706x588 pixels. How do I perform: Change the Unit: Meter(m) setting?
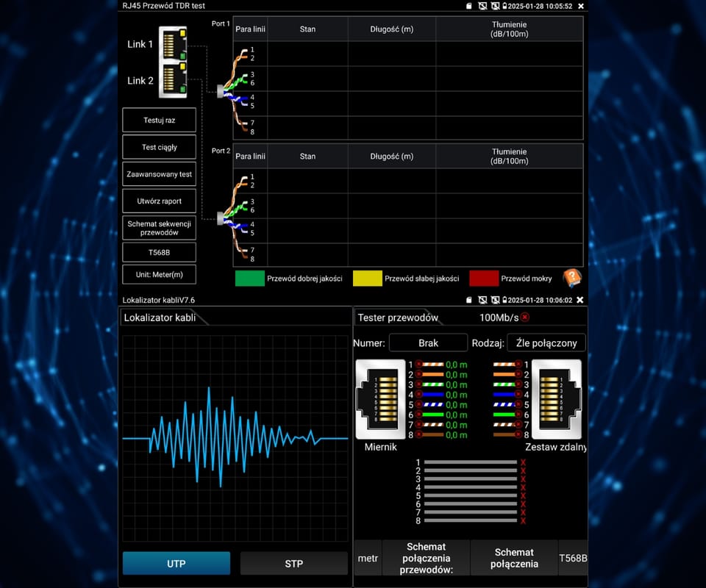[x=159, y=274]
